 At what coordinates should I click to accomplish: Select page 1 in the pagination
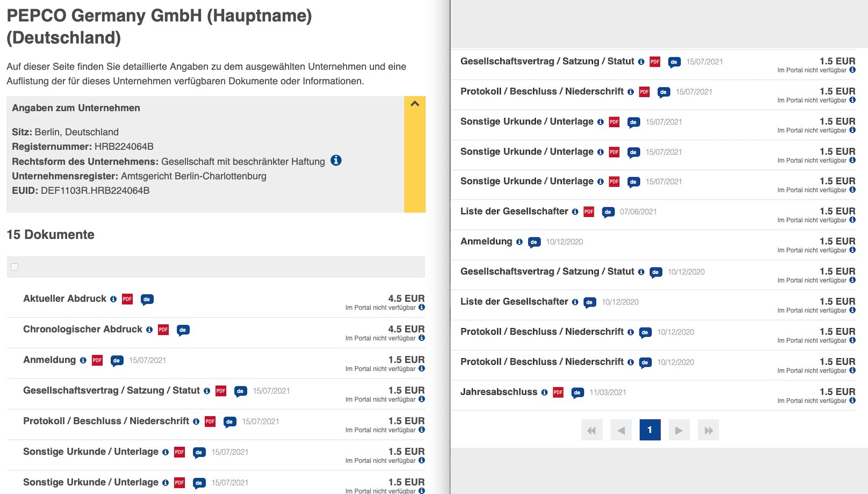click(650, 430)
